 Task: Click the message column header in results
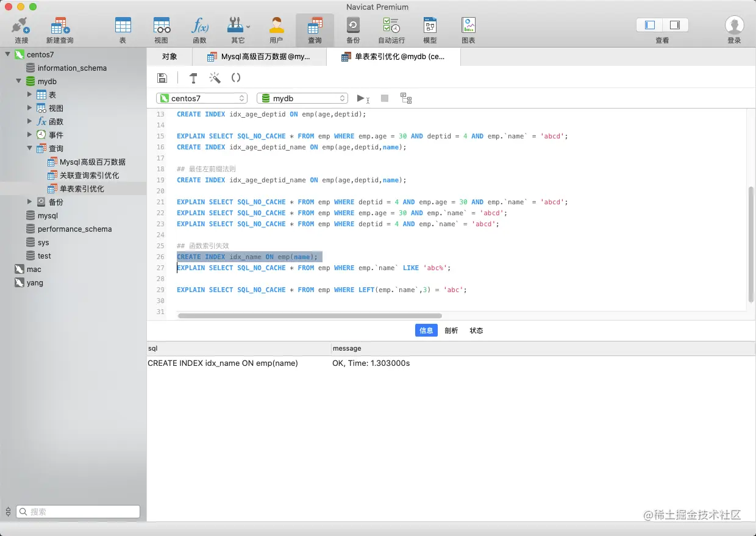point(543,348)
